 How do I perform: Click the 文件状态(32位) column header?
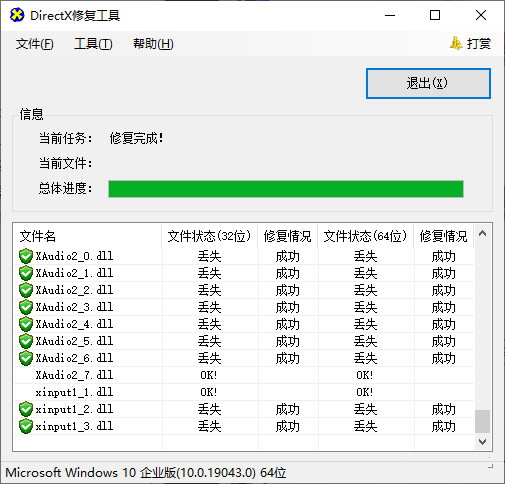[x=209, y=236]
